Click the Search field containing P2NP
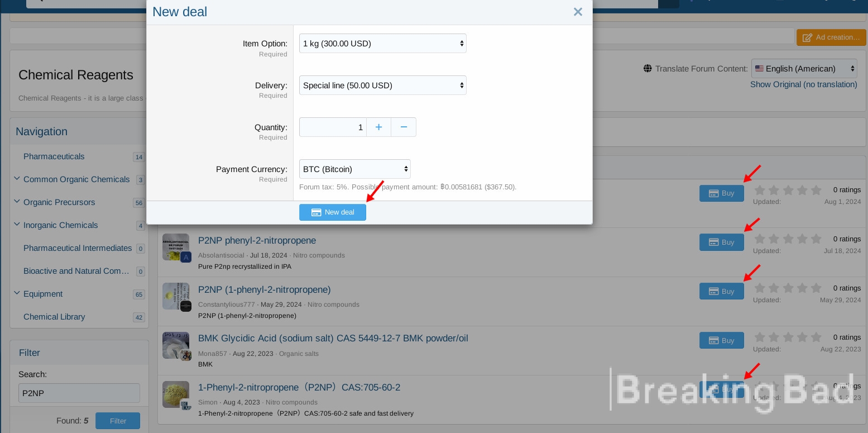The width and height of the screenshot is (868, 433). 79,393
